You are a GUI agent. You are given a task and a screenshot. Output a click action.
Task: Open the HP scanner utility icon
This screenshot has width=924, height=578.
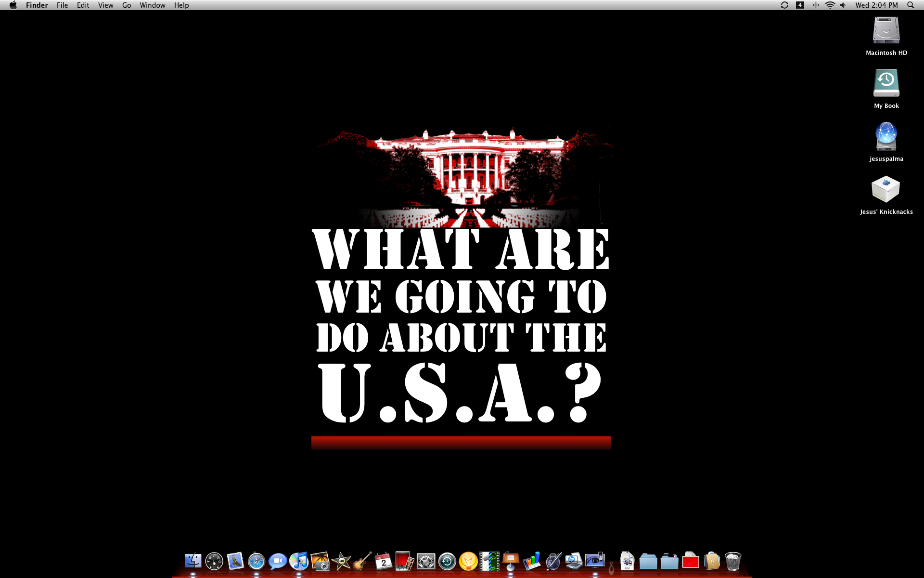pyautogui.click(x=574, y=561)
